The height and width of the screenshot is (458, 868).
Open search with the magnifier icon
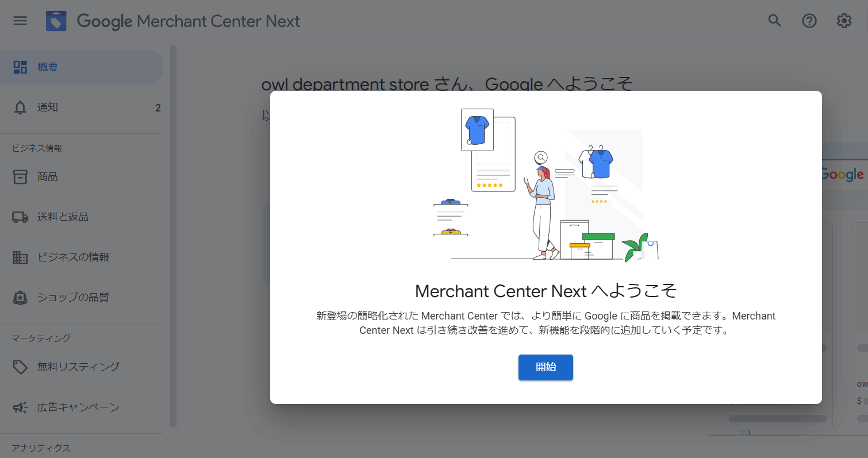774,21
